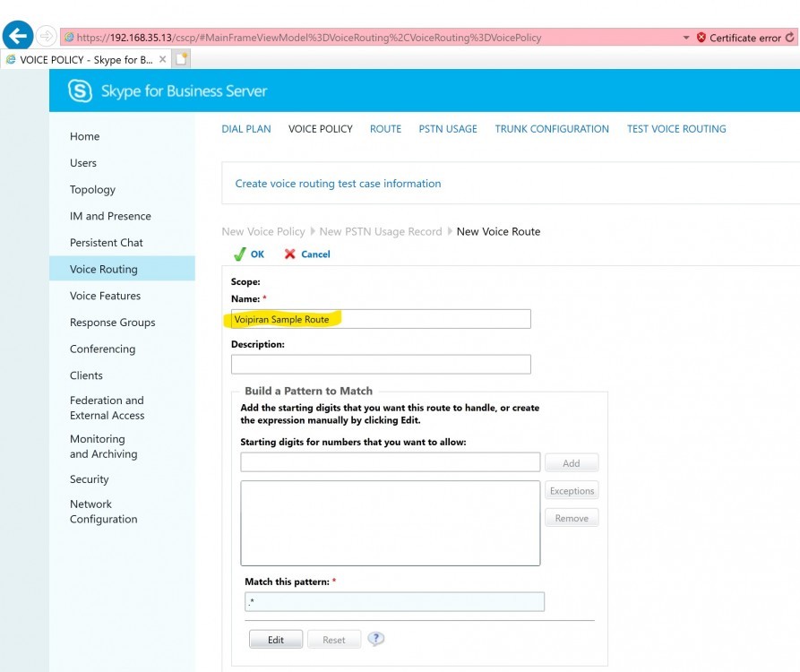The image size is (800, 672).
Task: Click into the Name field
Action: click(381, 319)
